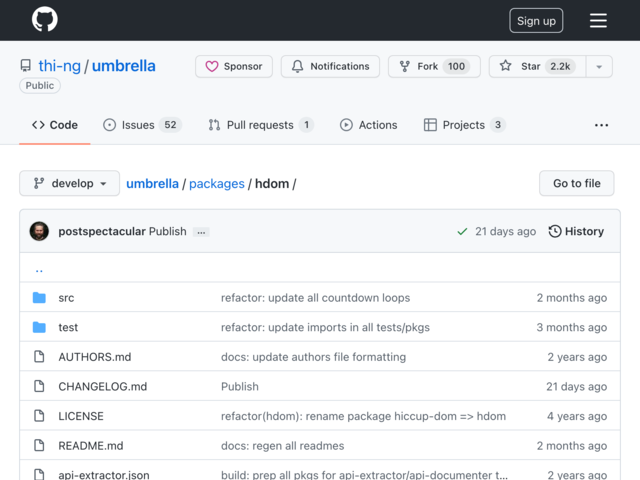This screenshot has width=640, height=480.
Task: Click the fork count 100 badge
Action: click(456, 66)
